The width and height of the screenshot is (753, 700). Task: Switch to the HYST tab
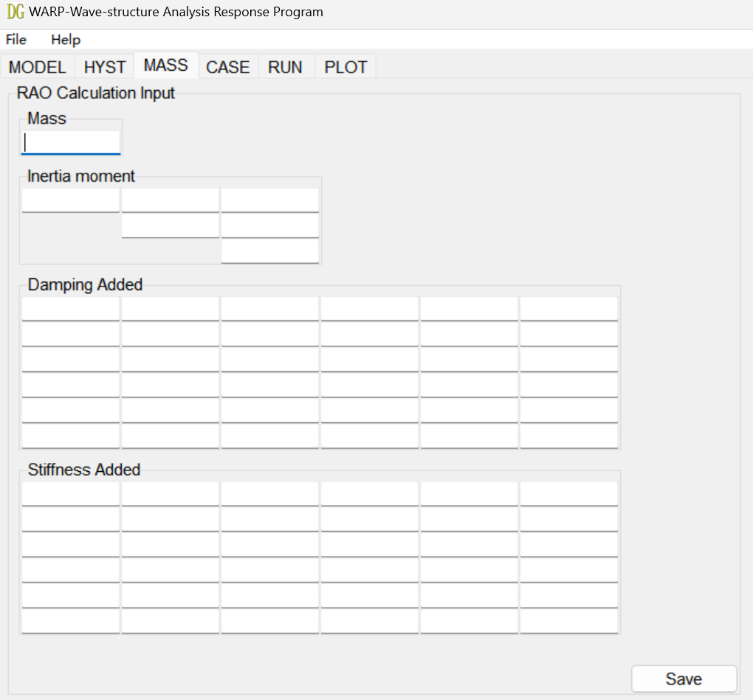pyautogui.click(x=104, y=66)
